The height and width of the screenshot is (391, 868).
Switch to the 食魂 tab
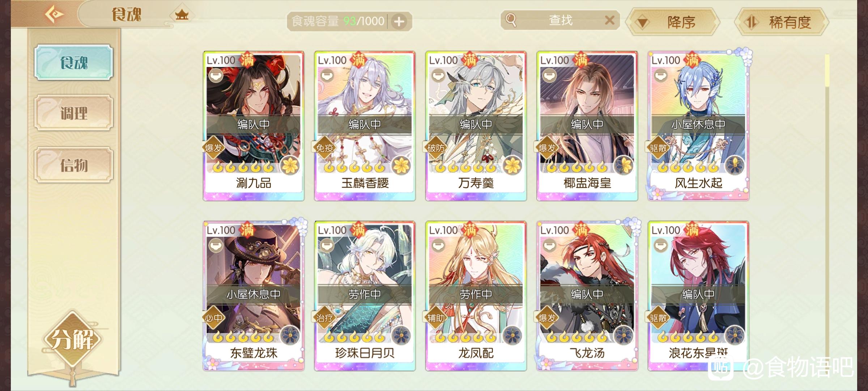(74, 62)
